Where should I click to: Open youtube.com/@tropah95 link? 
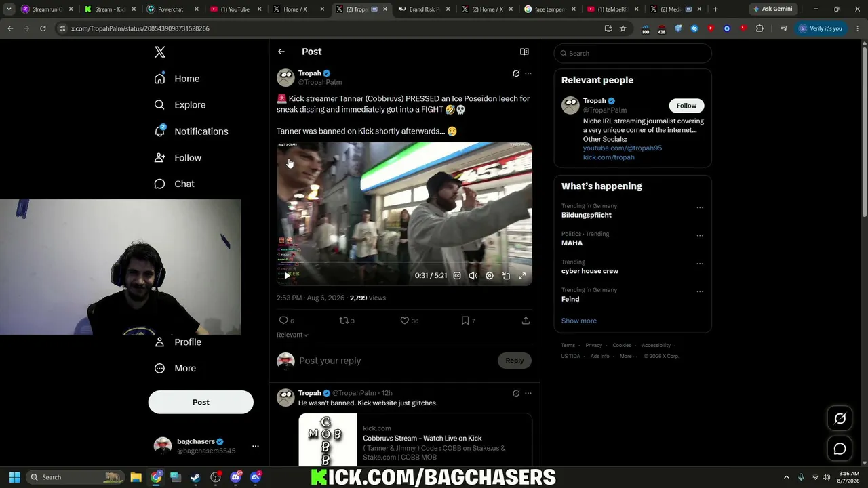[x=623, y=148]
